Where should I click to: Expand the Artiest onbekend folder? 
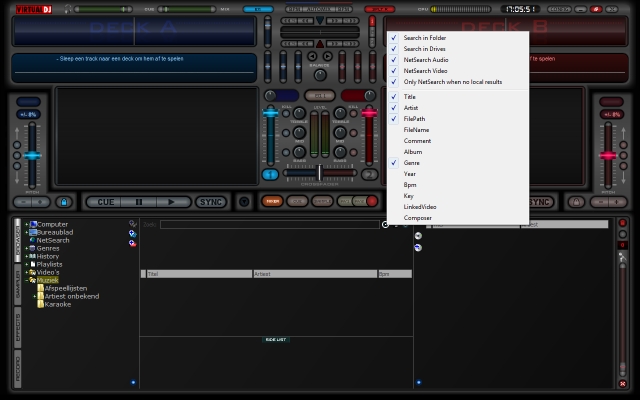pyautogui.click(x=35, y=296)
